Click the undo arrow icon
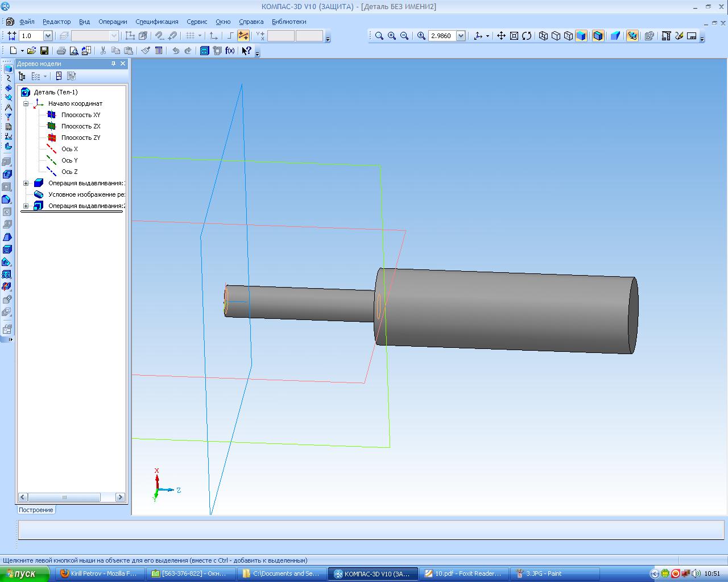 tap(176, 51)
